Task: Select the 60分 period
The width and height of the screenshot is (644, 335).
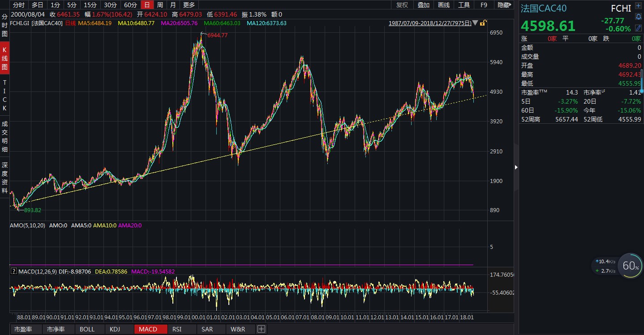Action: pos(130,5)
